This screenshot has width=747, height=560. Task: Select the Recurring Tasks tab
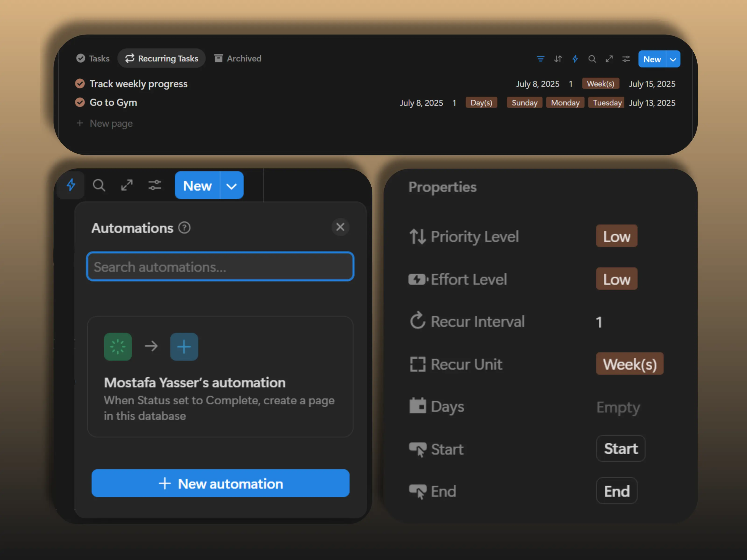[x=162, y=58]
